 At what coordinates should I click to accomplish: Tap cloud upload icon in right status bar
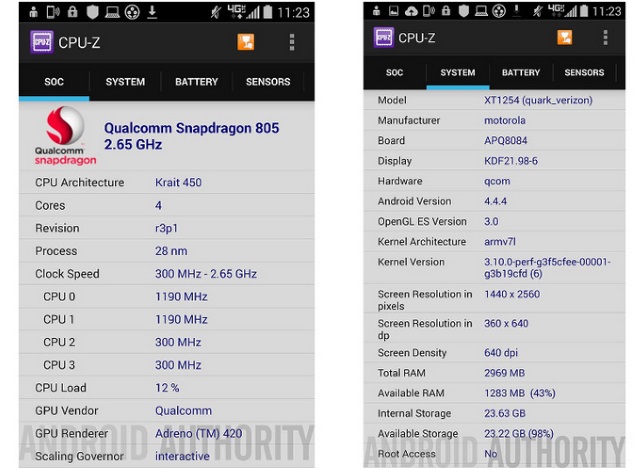click(x=411, y=11)
